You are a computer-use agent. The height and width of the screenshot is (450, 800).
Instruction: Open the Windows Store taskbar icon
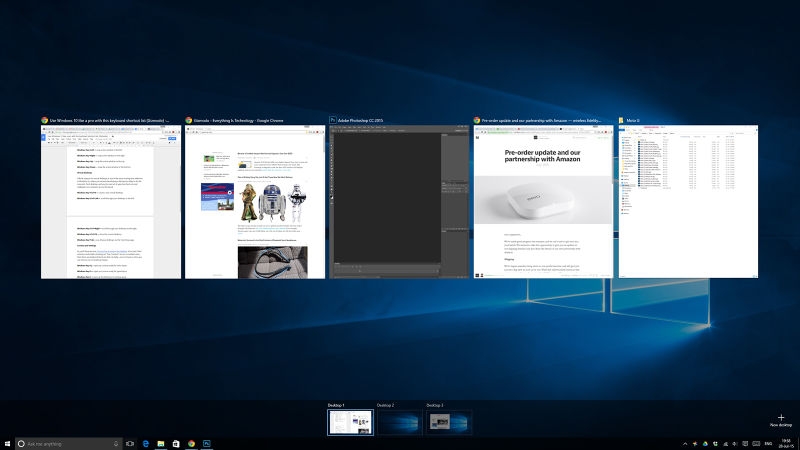click(176, 442)
